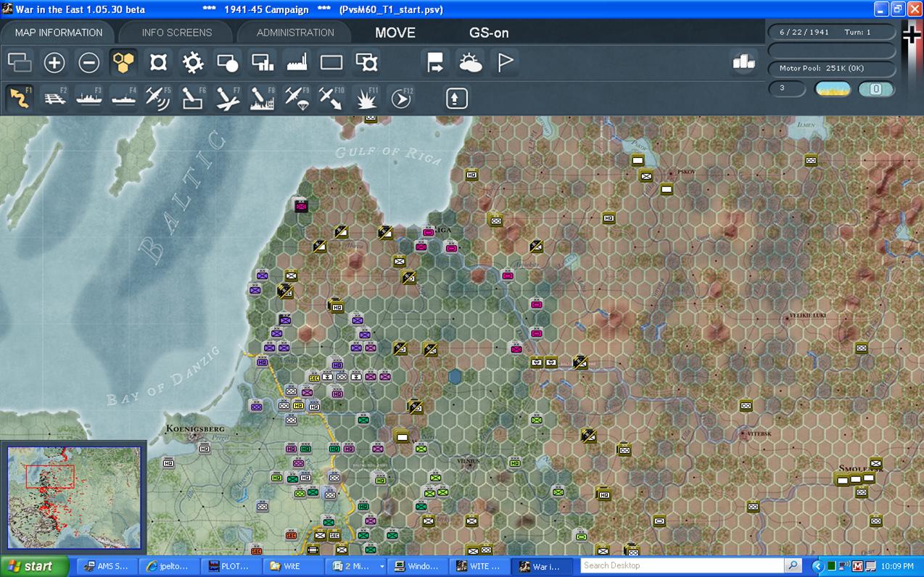Click the Koenigsberg city label on map

[x=195, y=428]
